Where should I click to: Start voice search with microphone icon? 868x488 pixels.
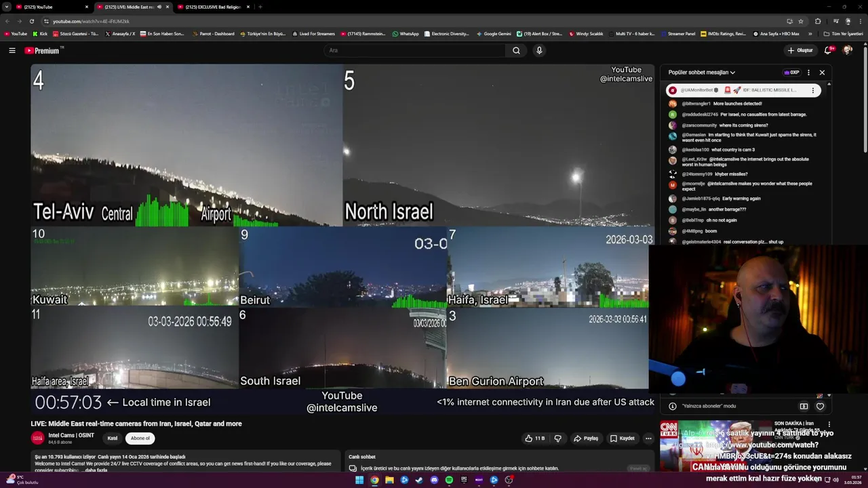(x=539, y=50)
